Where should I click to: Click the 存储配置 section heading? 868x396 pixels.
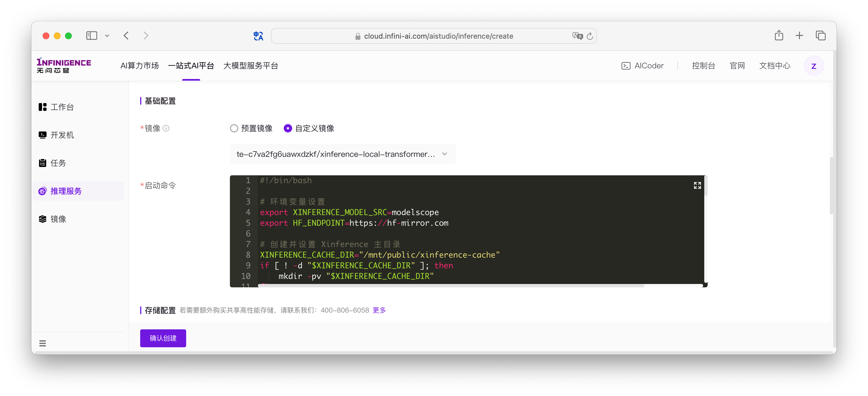[160, 310]
